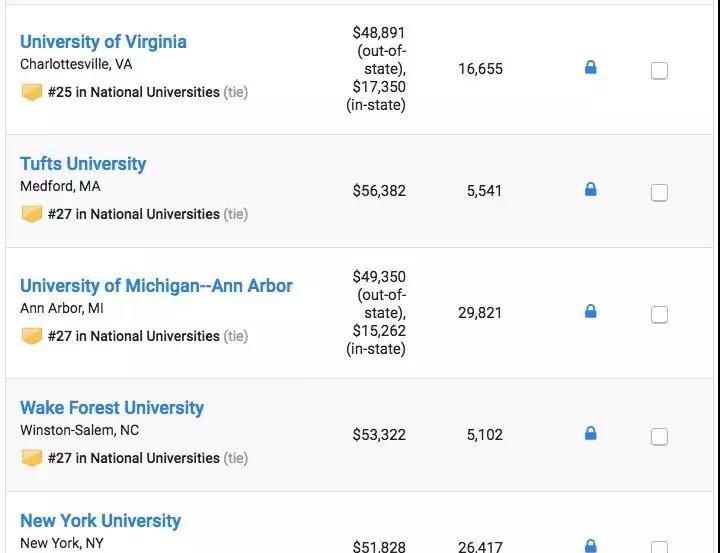
Task: Click ranking badge icon under Wake Forest University
Action: [x=32, y=458]
